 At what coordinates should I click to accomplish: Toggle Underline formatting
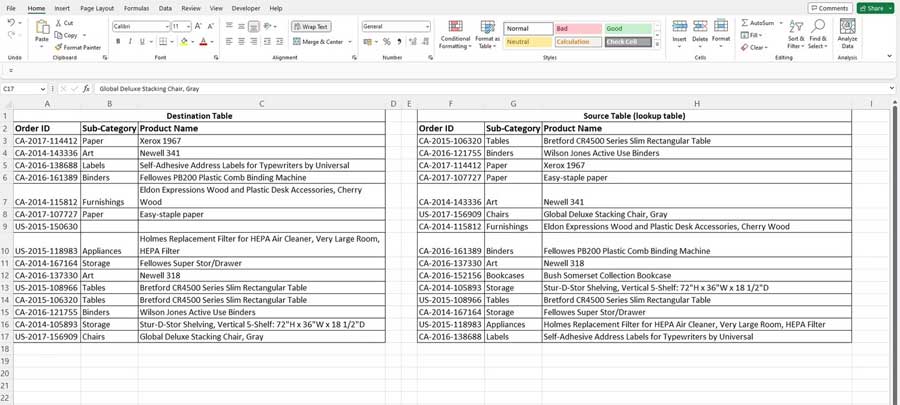pyautogui.click(x=142, y=42)
